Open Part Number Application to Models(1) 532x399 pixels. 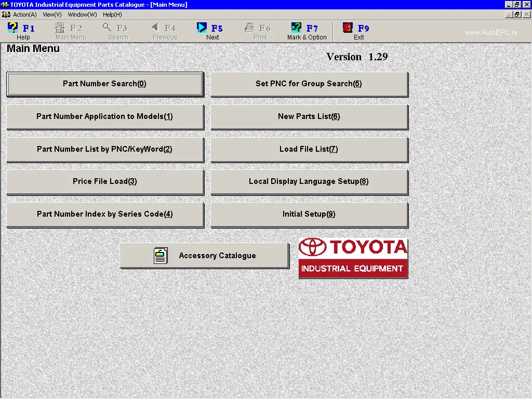pyautogui.click(x=105, y=117)
